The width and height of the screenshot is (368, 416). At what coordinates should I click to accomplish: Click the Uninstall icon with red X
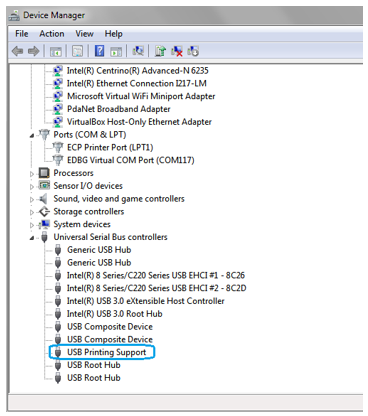pyautogui.click(x=177, y=51)
